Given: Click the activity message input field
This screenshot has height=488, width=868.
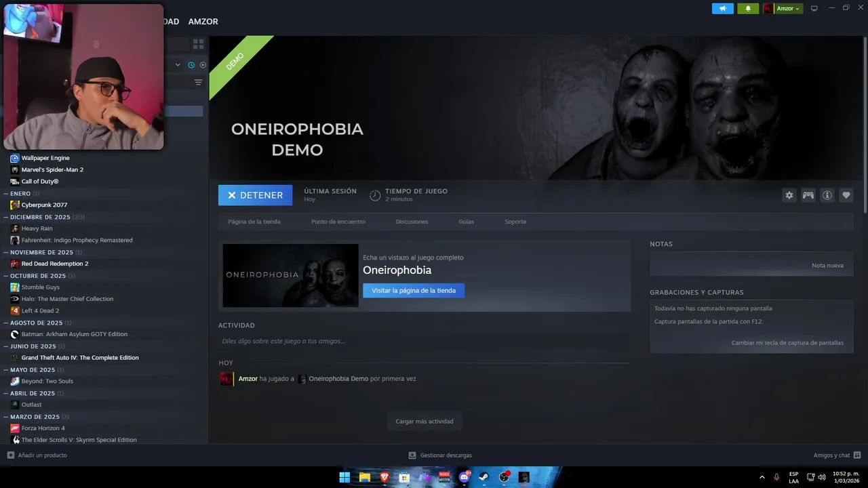Looking at the screenshot, I should (x=424, y=341).
